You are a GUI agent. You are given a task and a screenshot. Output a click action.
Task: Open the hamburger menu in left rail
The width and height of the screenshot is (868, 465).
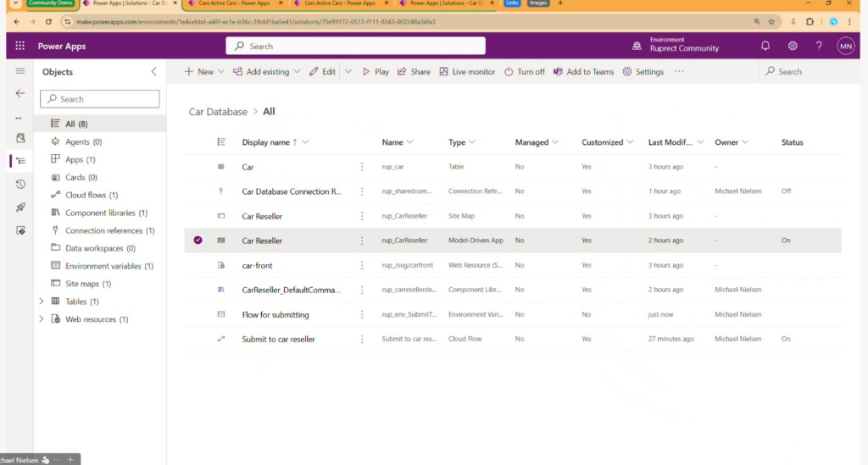20,71
